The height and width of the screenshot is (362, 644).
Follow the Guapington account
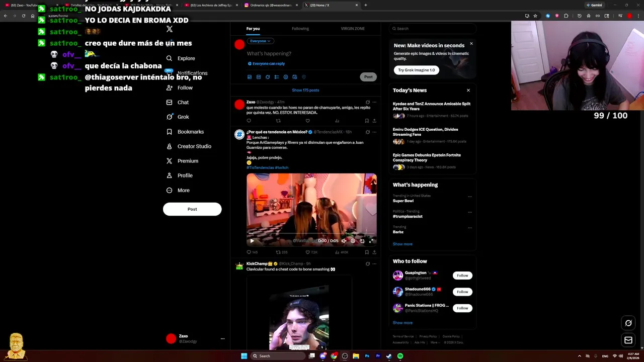pos(462,276)
